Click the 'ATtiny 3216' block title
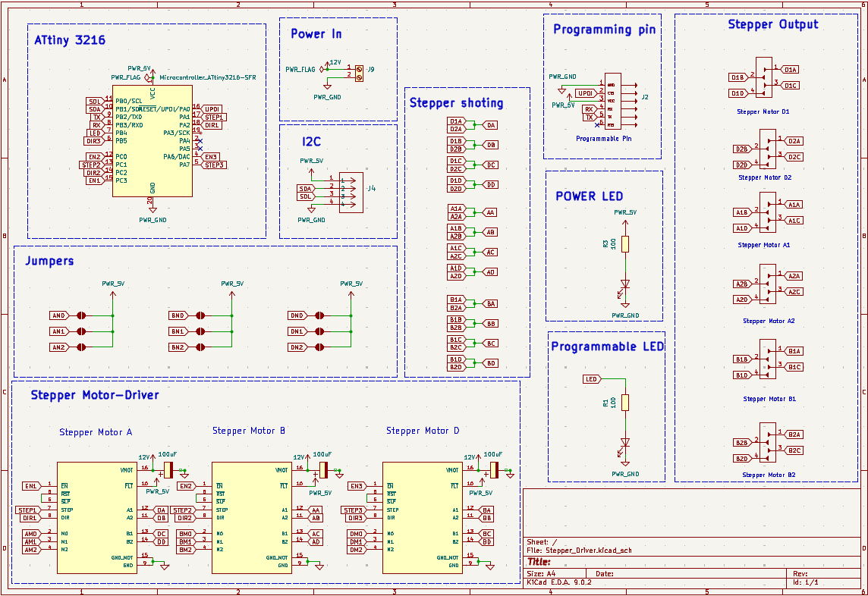The width and height of the screenshot is (868, 596). (70, 40)
